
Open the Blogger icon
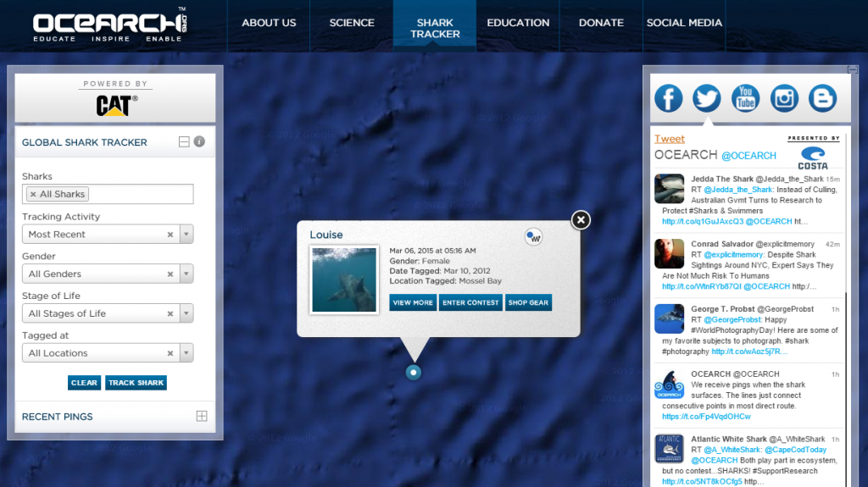(822, 98)
